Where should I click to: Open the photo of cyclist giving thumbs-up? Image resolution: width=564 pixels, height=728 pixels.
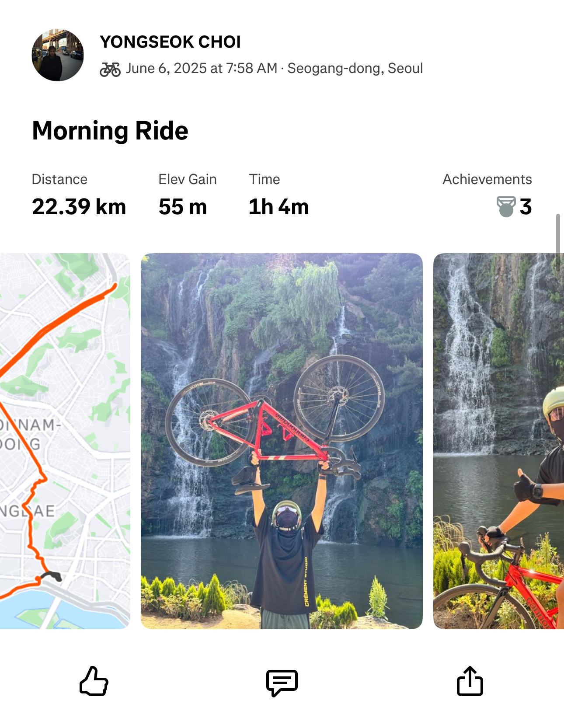click(498, 441)
